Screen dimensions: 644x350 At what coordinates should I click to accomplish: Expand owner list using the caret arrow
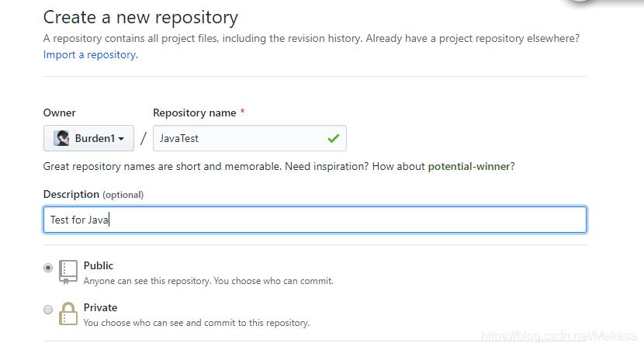[123, 139]
